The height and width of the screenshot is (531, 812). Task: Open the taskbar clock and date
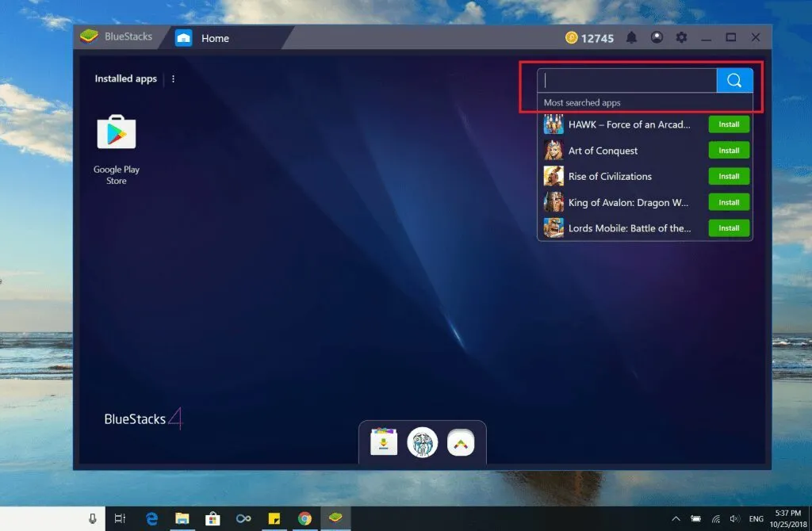[788, 518]
